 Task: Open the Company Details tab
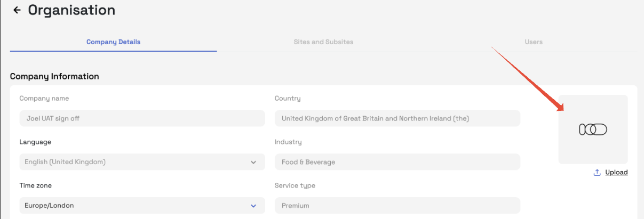113,42
